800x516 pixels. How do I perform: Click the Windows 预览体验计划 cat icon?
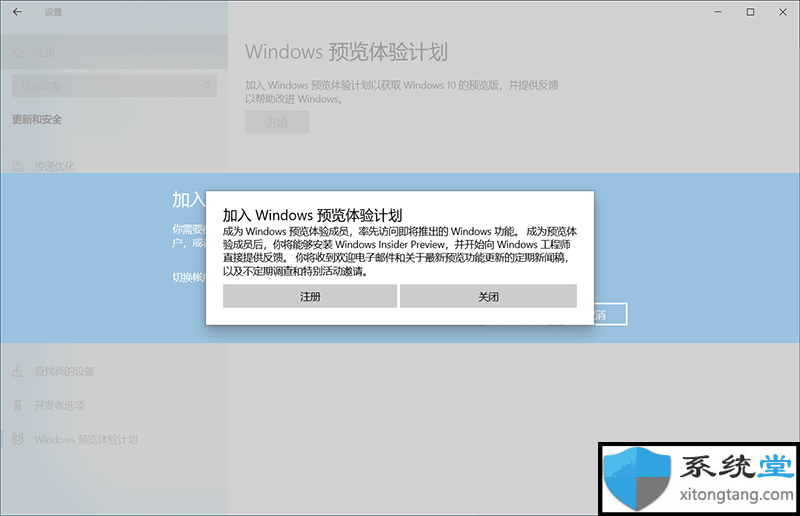(17, 439)
